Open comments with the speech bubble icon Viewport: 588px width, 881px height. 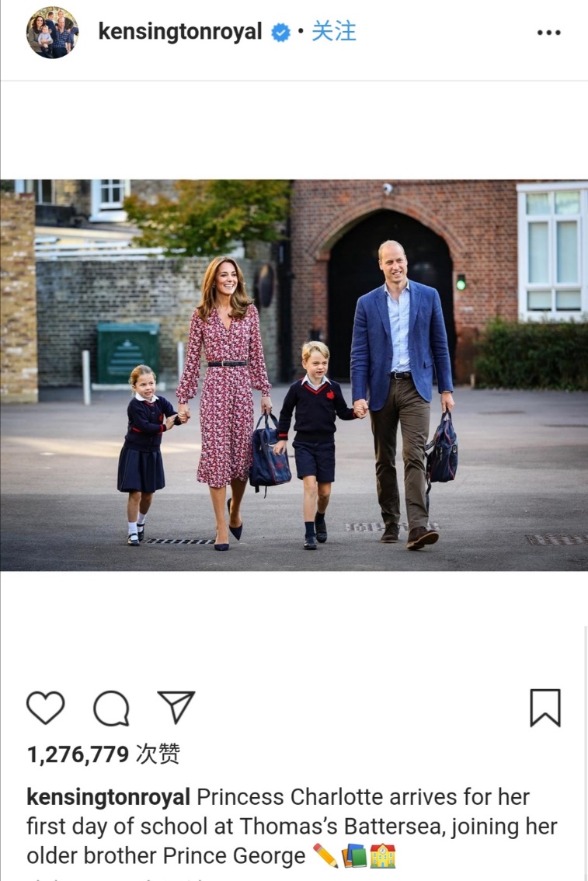111,708
